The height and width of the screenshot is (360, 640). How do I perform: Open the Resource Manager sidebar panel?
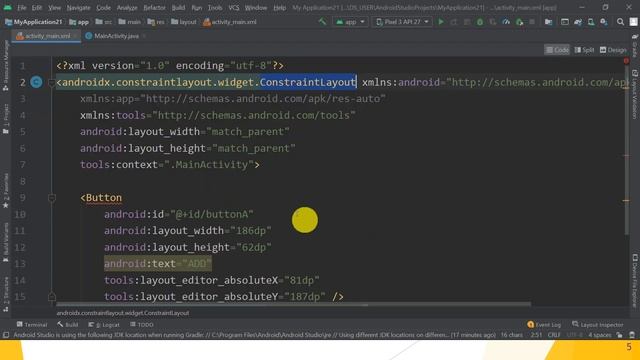(x=6, y=65)
